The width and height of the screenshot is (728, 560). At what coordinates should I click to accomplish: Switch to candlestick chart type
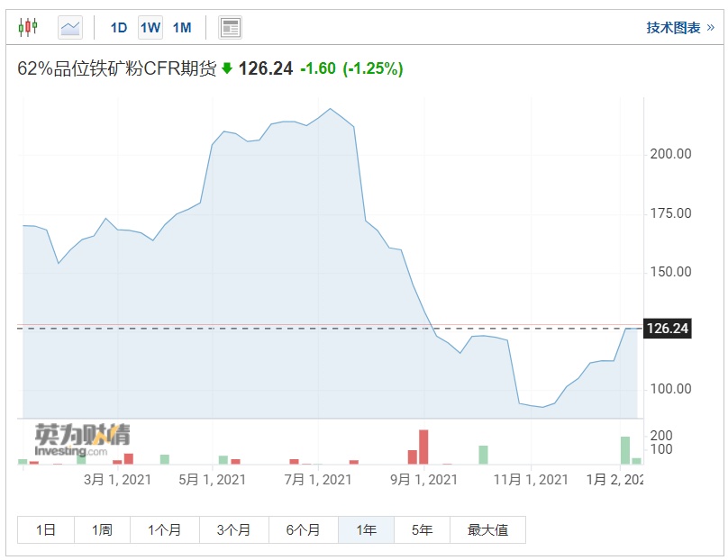[x=28, y=27]
